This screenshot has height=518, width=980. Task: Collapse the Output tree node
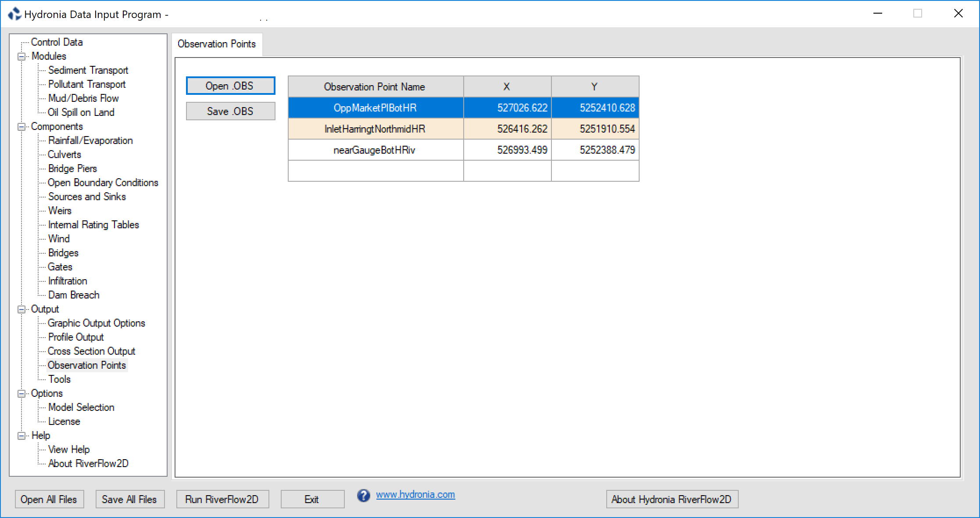[x=21, y=309]
